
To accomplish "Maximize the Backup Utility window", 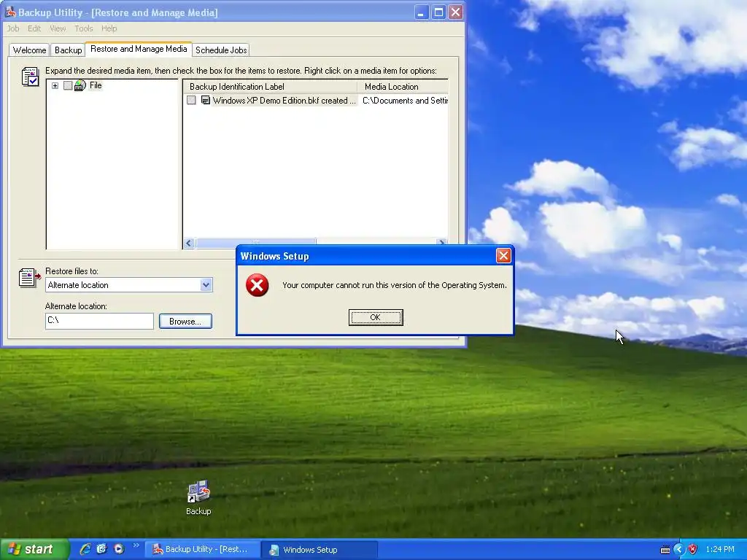I will [x=438, y=12].
